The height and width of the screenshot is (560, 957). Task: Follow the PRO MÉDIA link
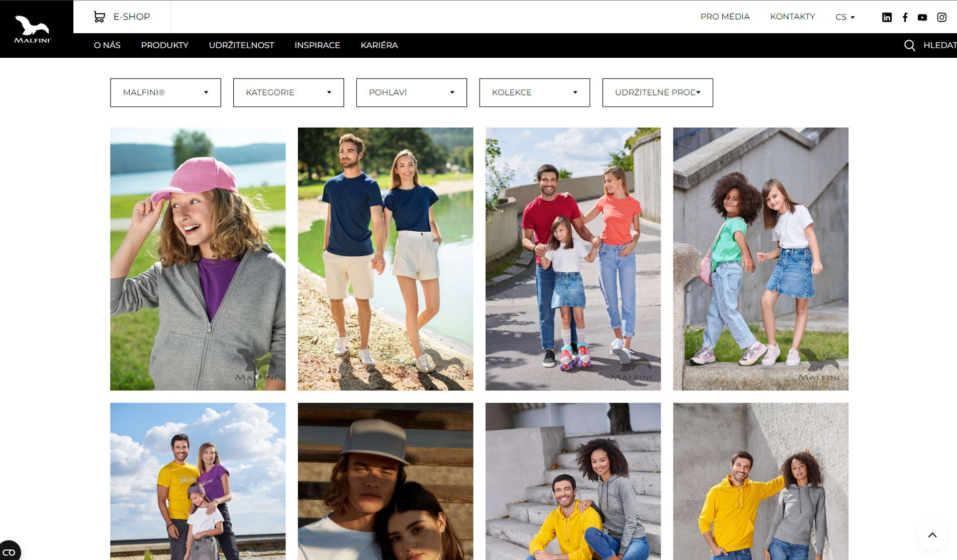click(x=725, y=17)
